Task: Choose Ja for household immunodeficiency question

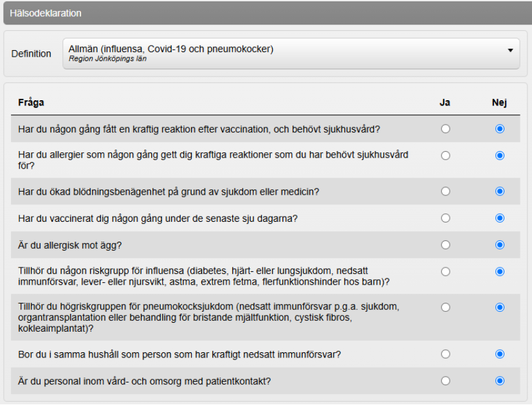Action: [445, 354]
